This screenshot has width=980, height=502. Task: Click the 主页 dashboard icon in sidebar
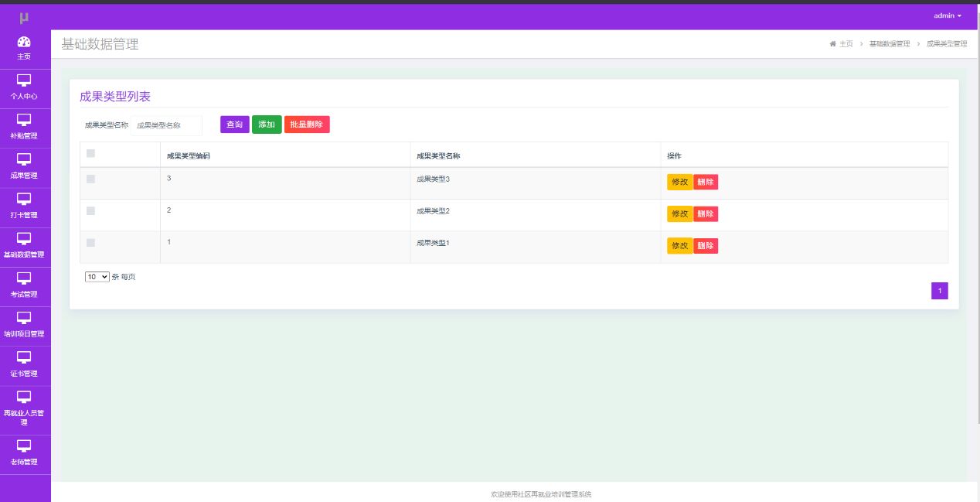(24, 42)
